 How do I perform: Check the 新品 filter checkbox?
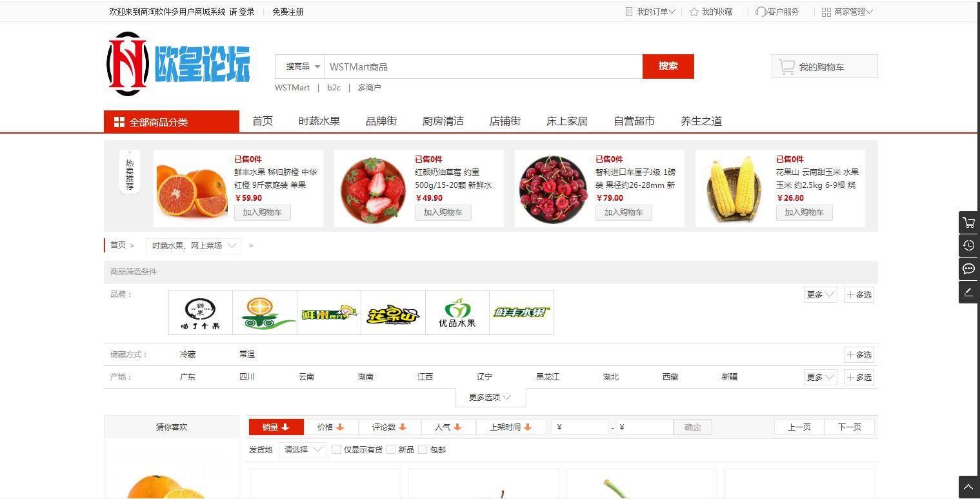pyautogui.click(x=391, y=449)
